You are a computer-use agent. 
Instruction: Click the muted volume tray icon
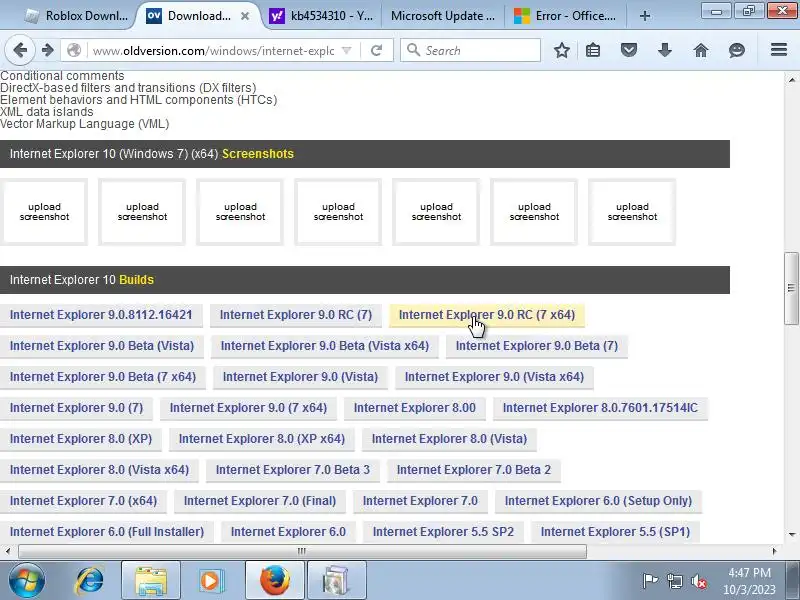699,581
